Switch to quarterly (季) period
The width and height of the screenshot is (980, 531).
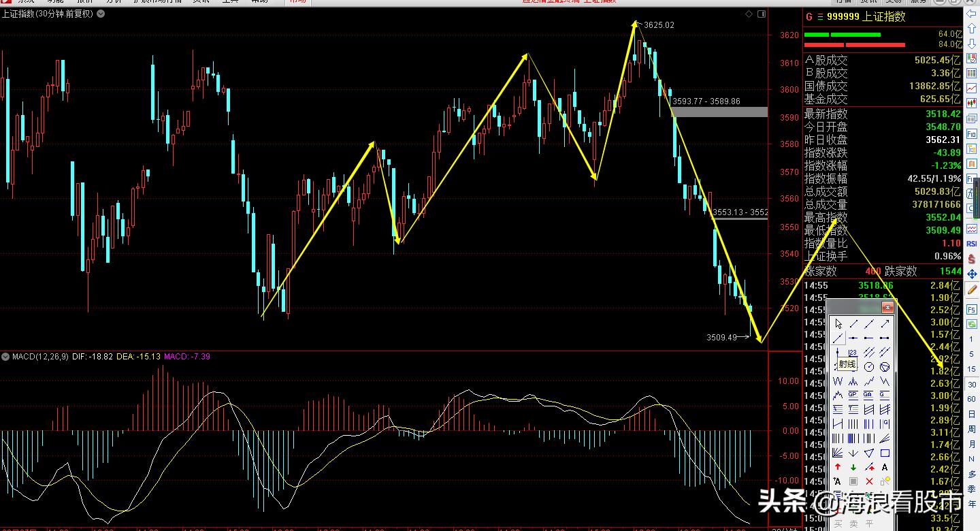click(972, 489)
